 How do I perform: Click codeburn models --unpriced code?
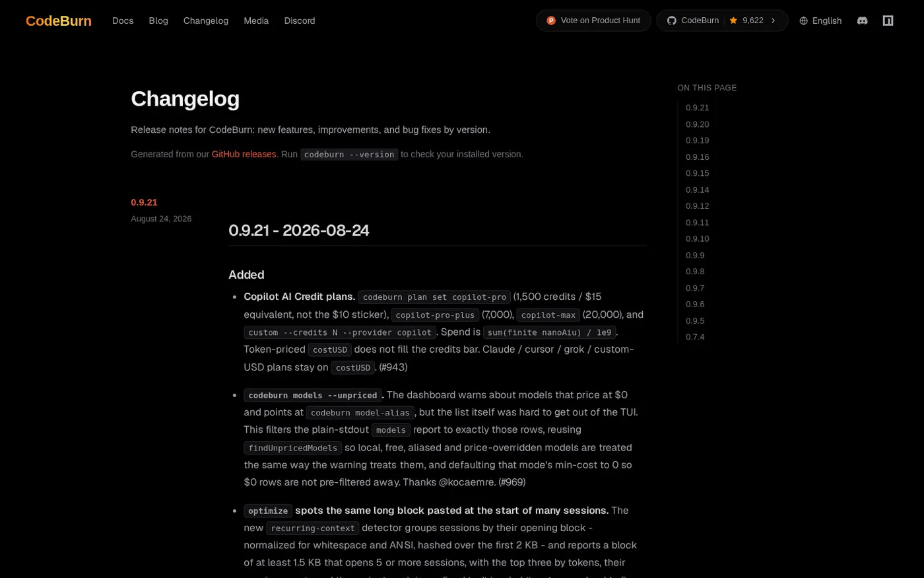[x=313, y=395]
